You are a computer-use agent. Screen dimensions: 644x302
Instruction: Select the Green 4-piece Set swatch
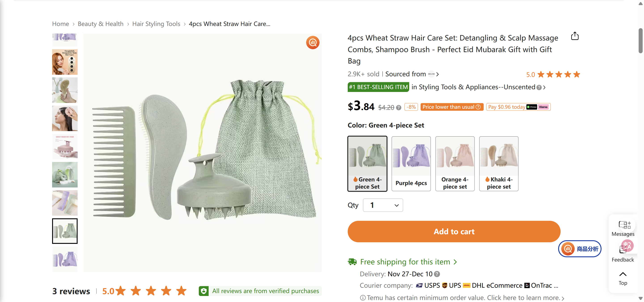click(367, 164)
